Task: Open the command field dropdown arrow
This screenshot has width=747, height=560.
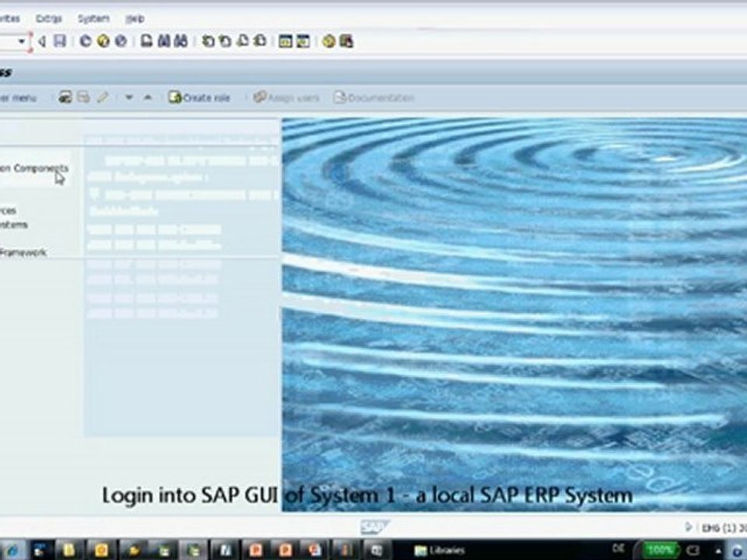Action: 22,41
